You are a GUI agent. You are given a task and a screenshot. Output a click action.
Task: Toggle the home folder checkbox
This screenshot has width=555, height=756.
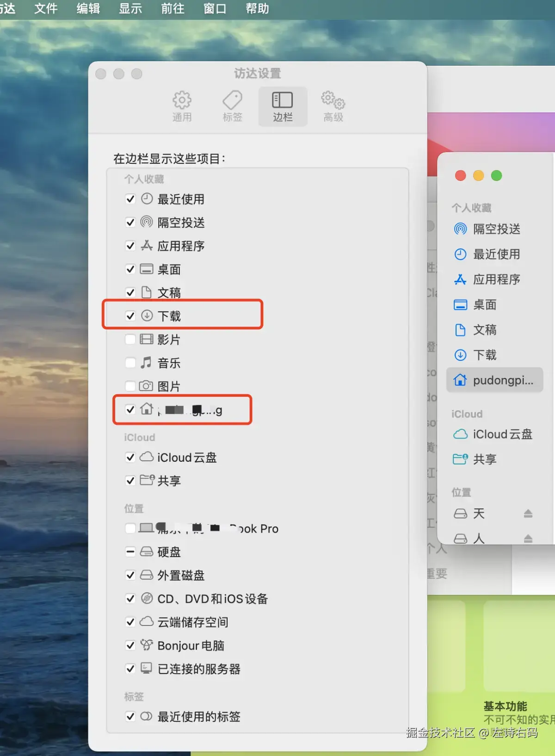(130, 409)
